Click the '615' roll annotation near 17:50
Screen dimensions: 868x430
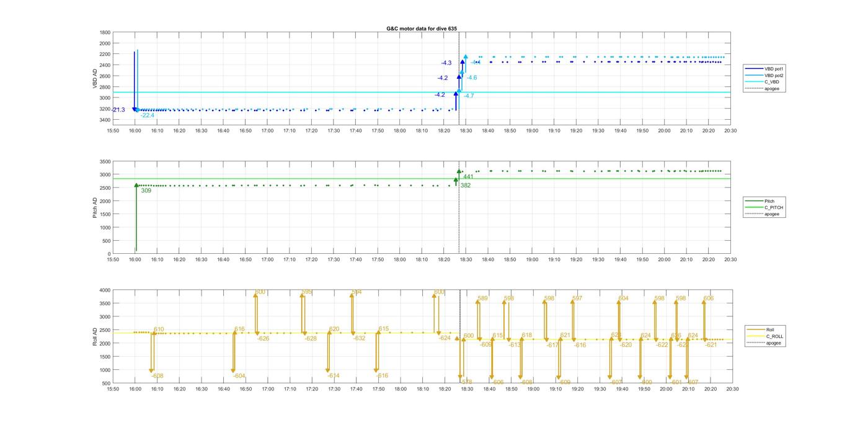point(384,329)
